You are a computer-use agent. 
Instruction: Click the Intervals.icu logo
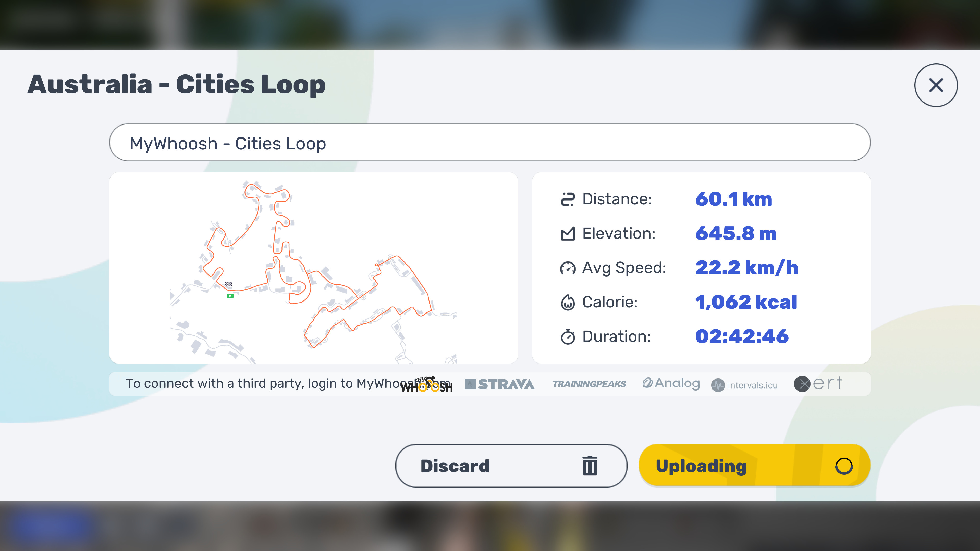pos(744,385)
